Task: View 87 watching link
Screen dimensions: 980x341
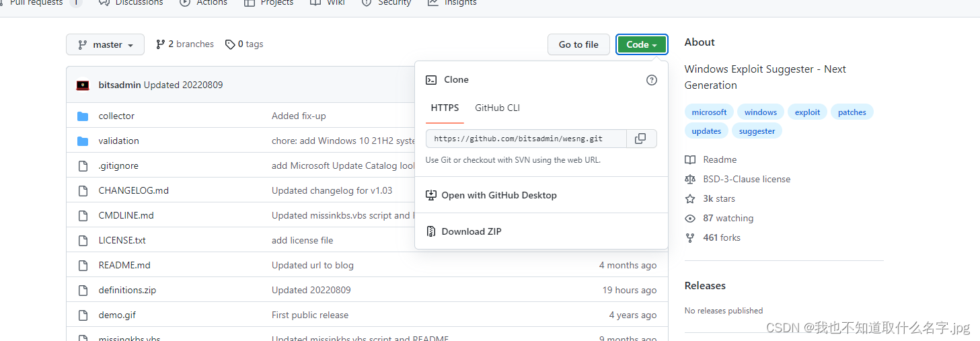Action: click(x=728, y=218)
